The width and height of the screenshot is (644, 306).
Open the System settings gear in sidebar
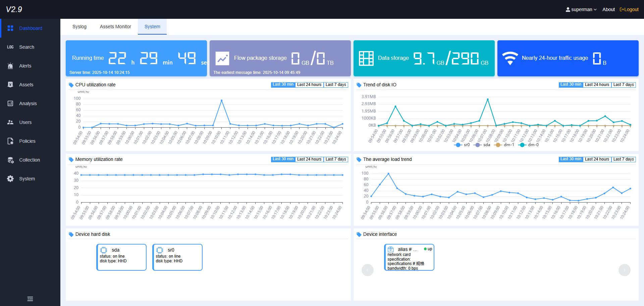click(10, 179)
